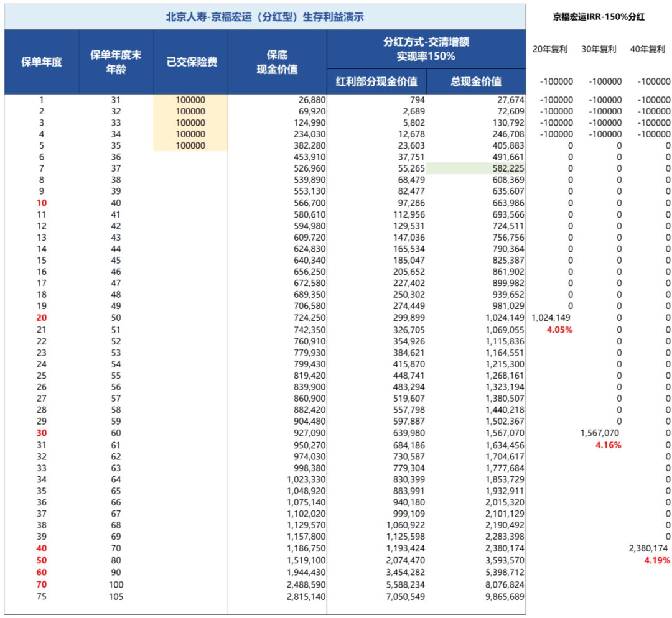Select the 20年复利 cell with 1,024,149
The height and width of the screenshot is (618, 672).
(551, 318)
